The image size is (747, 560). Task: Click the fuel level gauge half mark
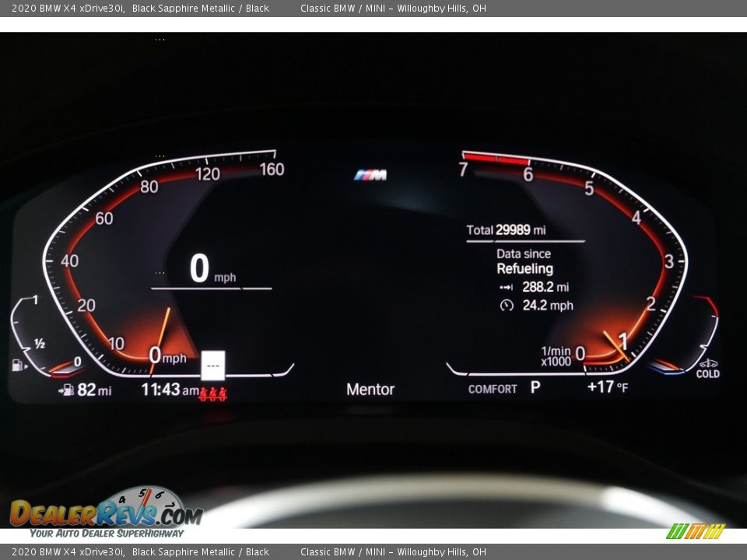click(40, 343)
